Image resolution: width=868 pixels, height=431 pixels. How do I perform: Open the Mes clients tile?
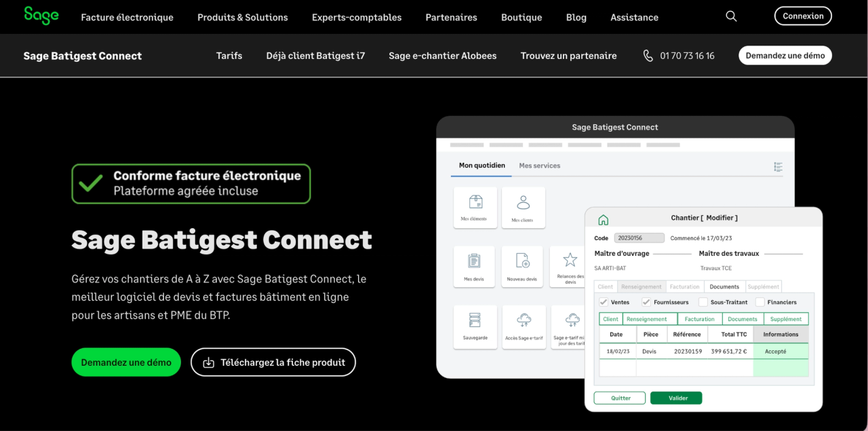coord(523,208)
